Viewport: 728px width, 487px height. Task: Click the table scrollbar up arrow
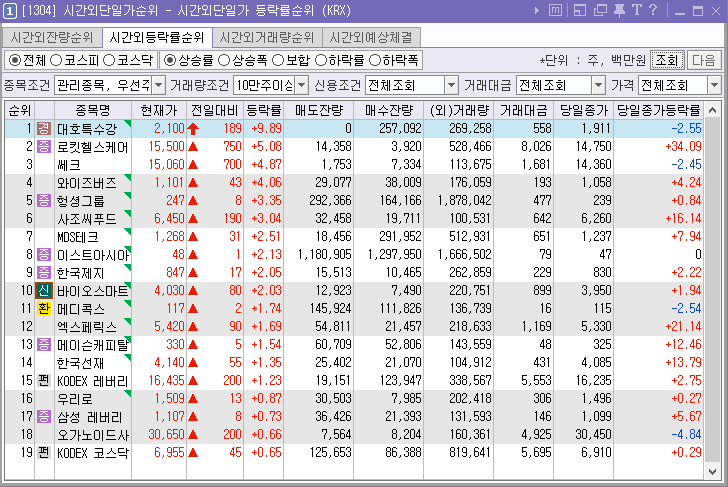(x=712, y=110)
